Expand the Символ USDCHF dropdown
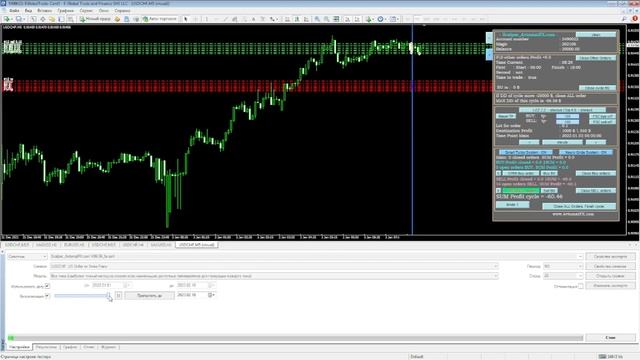 [x=496, y=266]
